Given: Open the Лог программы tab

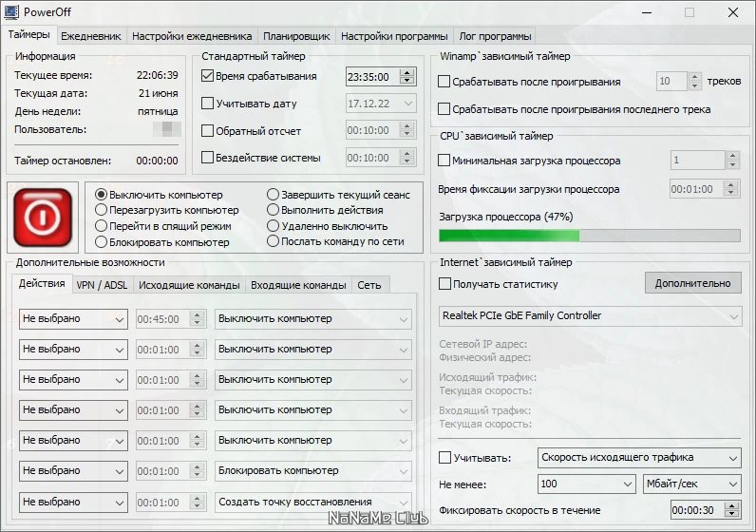Looking at the screenshot, I should point(495,36).
